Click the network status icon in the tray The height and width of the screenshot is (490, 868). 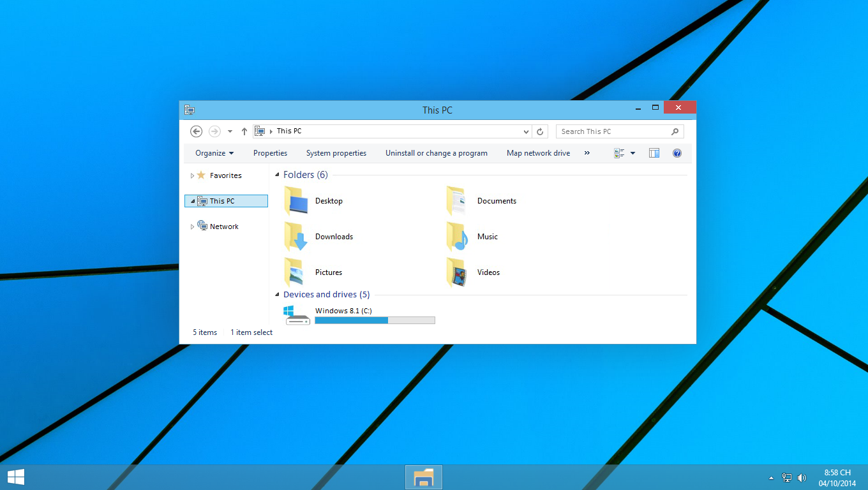tap(786, 477)
